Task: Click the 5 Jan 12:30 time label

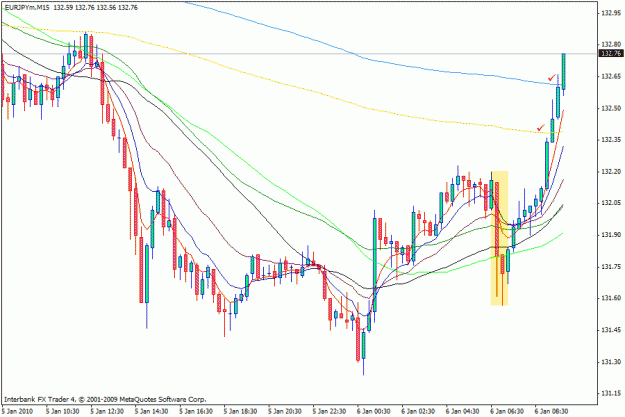Action: pos(107,411)
